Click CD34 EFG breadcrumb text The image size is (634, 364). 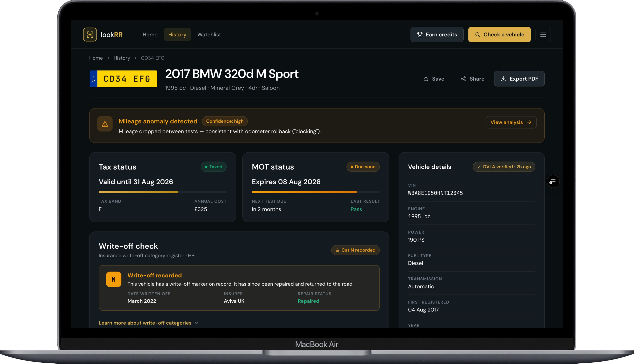tap(152, 58)
